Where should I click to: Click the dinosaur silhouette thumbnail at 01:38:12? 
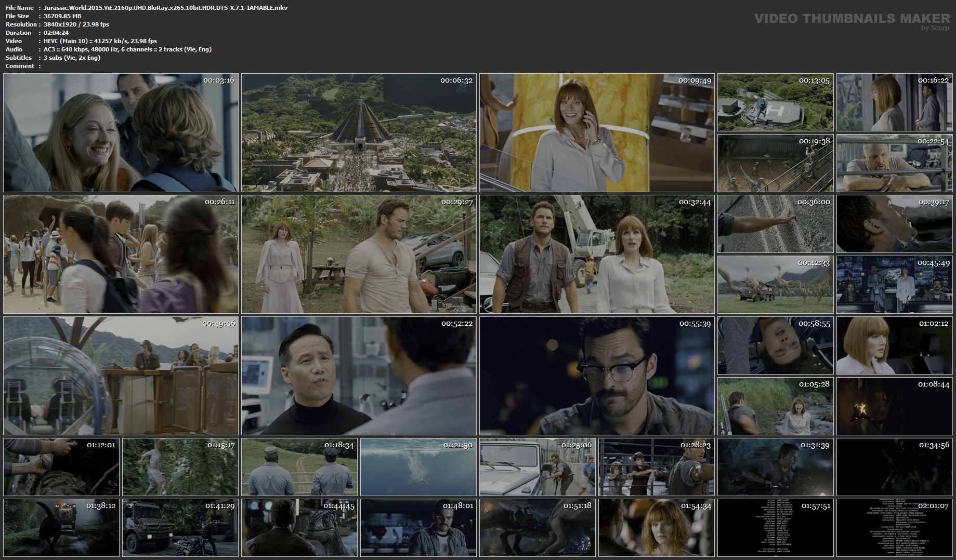point(61,528)
